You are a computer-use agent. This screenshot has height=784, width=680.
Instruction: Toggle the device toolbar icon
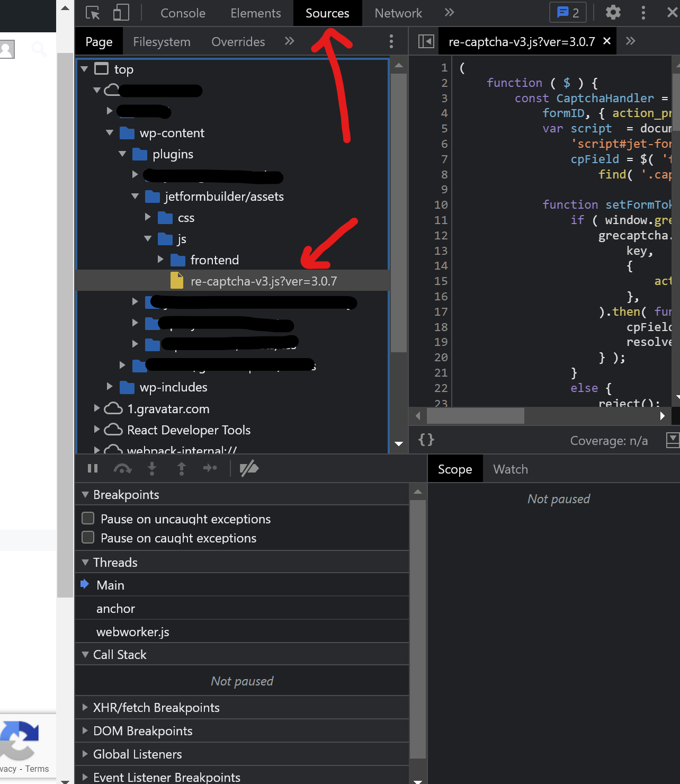tap(121, 13)
